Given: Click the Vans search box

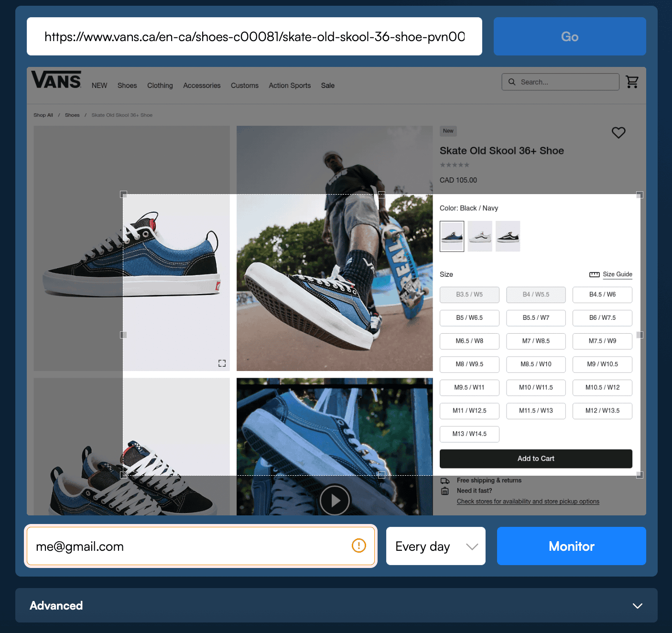Looking at the screenshot, I should pos(561,82).
